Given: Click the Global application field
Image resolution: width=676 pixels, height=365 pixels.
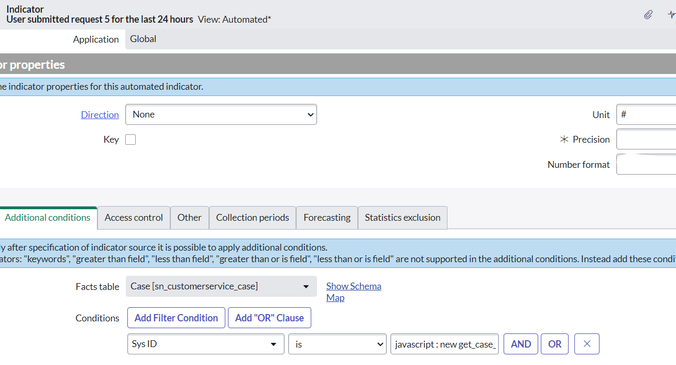Looking at the screenshot, I should [401, 39].
